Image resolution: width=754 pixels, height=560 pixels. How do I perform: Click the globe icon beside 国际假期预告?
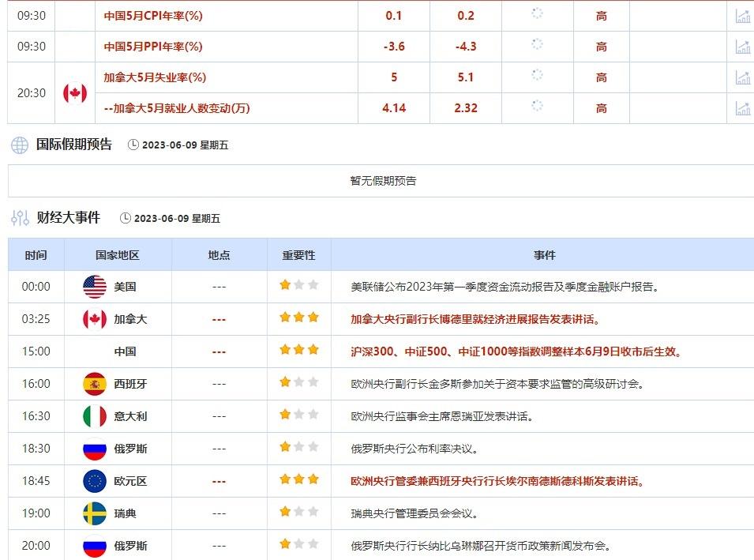click(20, 145)
